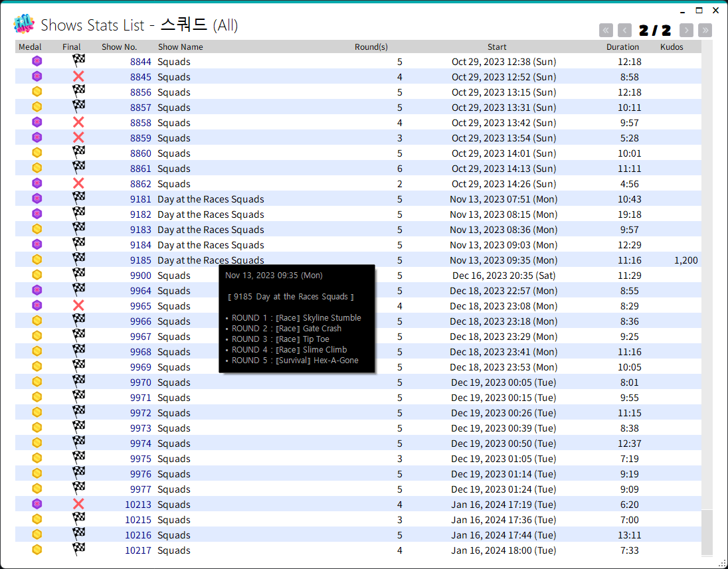The height and width of the screenshot is (569, 728).
Task: Open show number 8844
Action: point(141,62)
